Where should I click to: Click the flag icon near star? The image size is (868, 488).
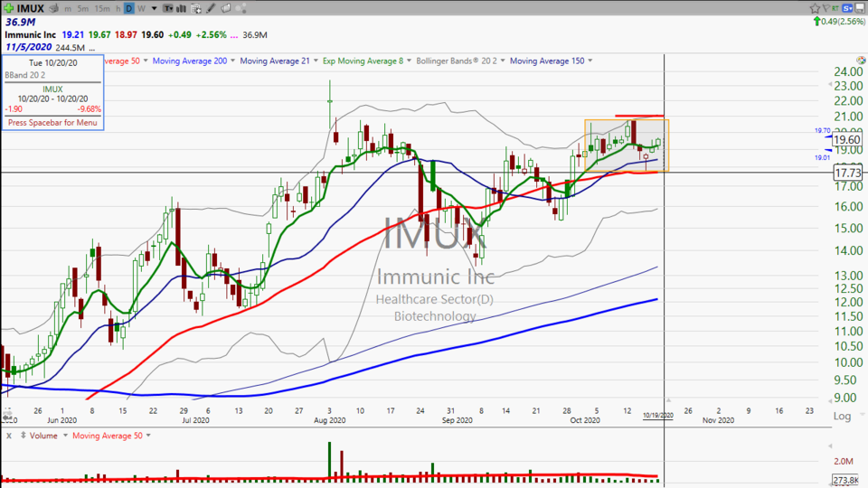[826, 8]
